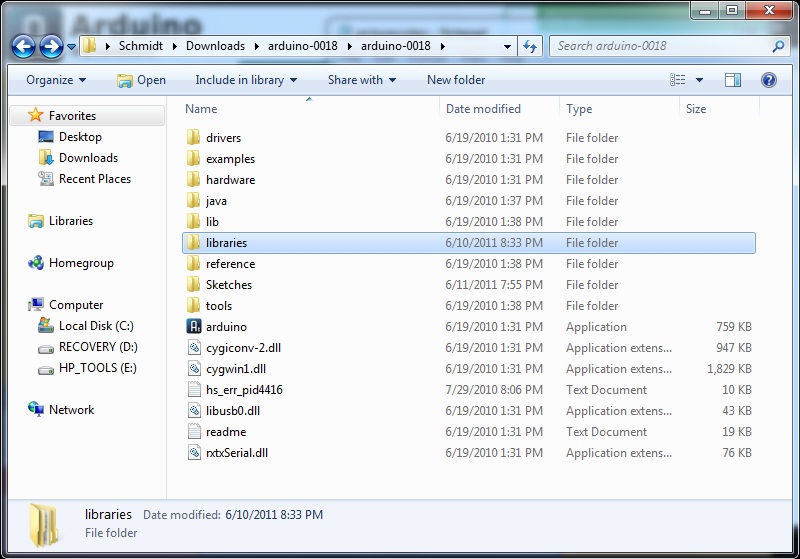Click the reference folder icon

(x=193, y=263)
